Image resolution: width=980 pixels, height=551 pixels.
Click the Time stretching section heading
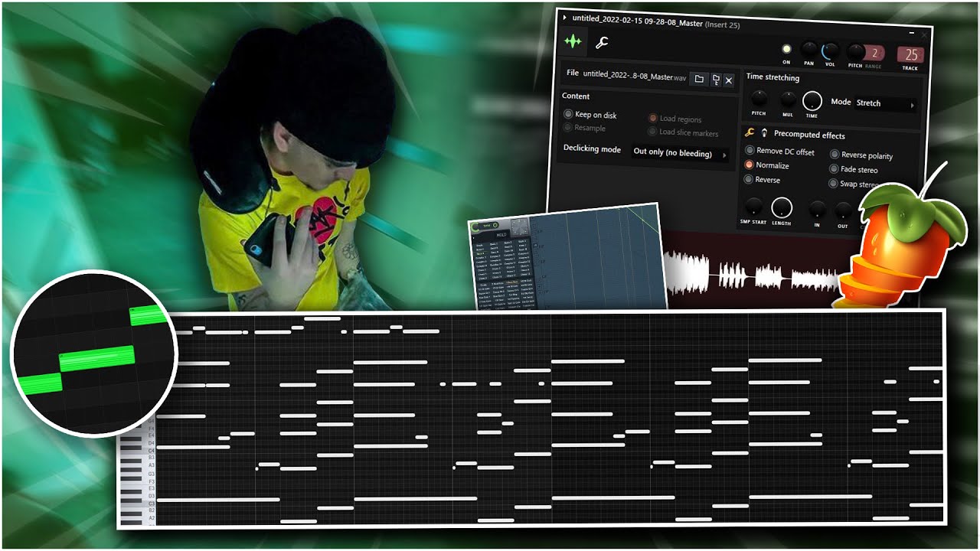coord(773,77)
